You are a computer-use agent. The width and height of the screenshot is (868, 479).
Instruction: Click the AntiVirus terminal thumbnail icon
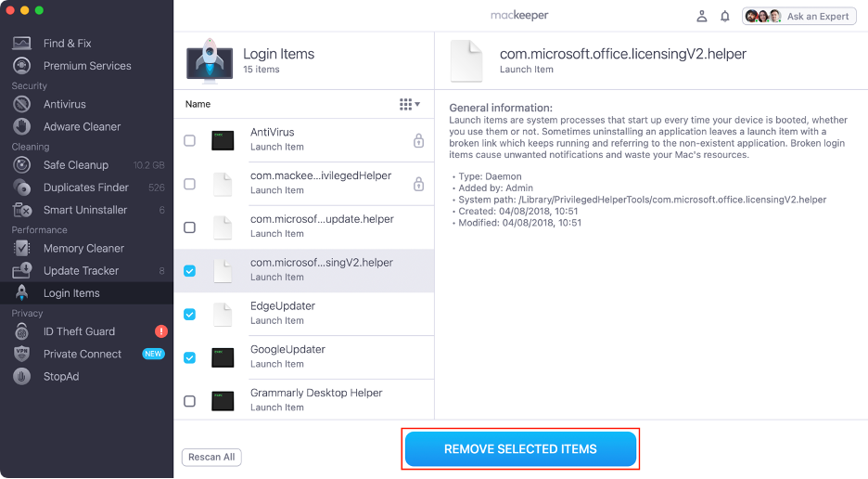coord(223,140)
